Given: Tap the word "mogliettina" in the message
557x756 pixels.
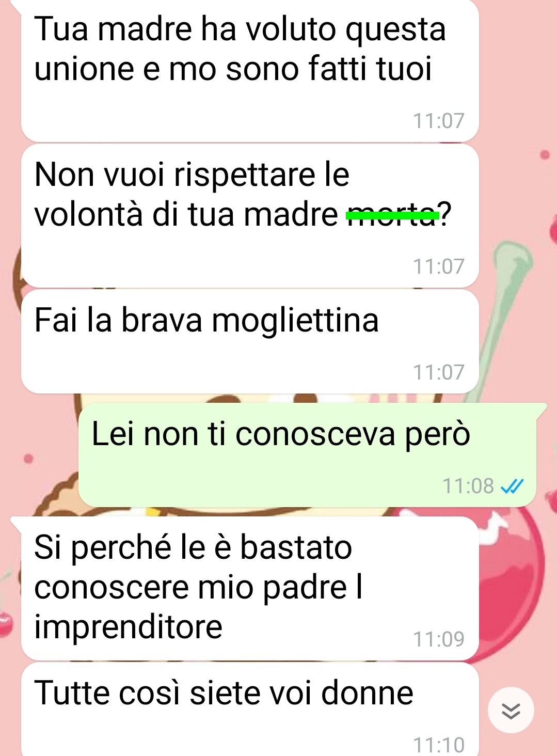Looking at the screenshot, I should click(x=295, y=321).
